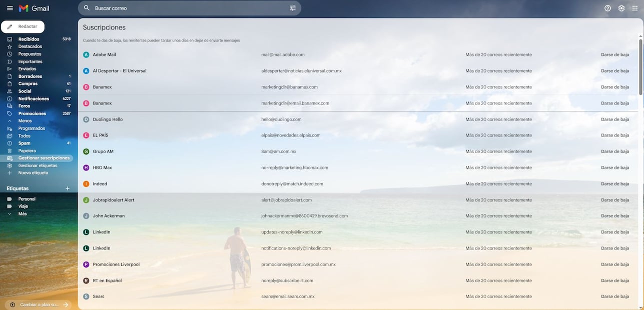Open the help question mark icon

coord(607,7)
